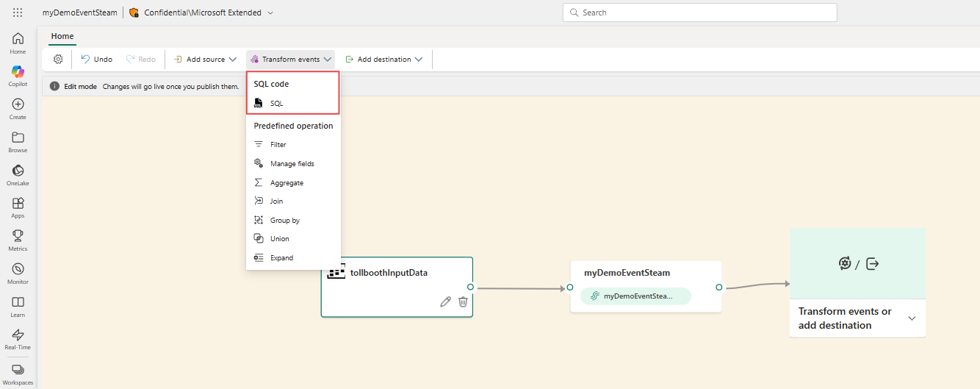
Task: Open OneLake from the sidebar
Action: pos(18,175)
